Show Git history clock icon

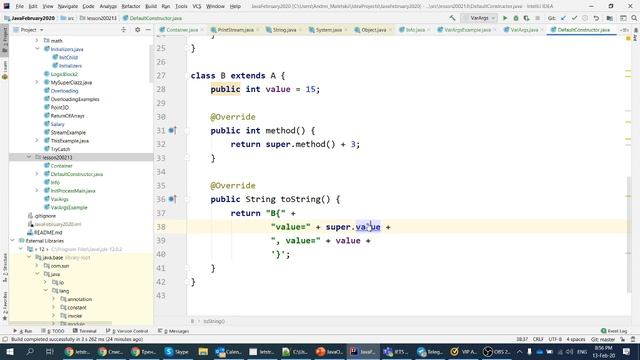pos(585,18)
